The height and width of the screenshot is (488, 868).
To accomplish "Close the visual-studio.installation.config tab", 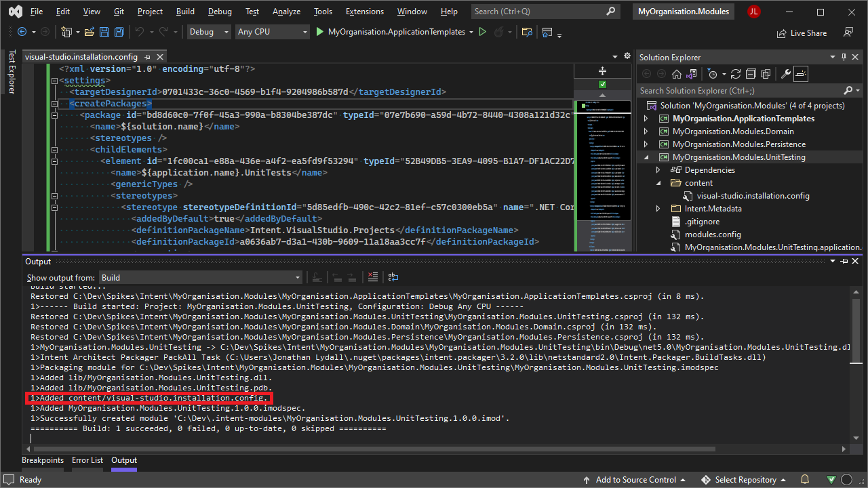I will 160,58.
